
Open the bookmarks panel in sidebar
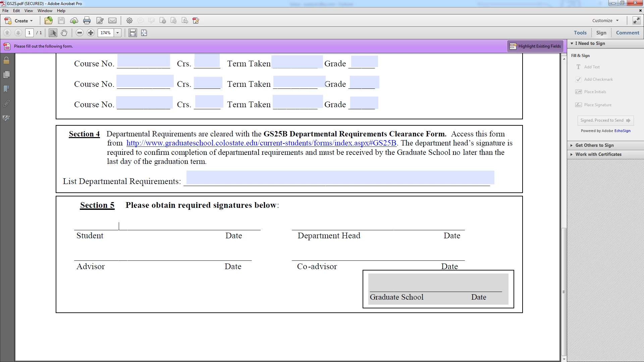click(6, 89)
